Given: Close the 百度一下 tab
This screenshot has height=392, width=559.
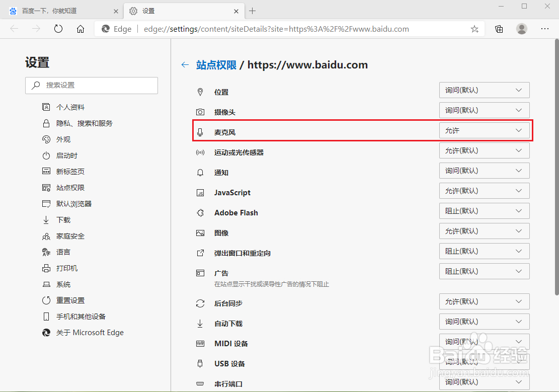Looking at the screenshot, I should pyautogui.click(x=116, y=12).
